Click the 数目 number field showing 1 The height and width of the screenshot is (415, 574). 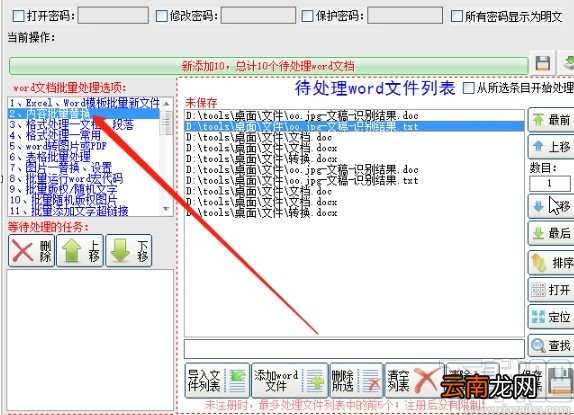[x=549, y=183]
